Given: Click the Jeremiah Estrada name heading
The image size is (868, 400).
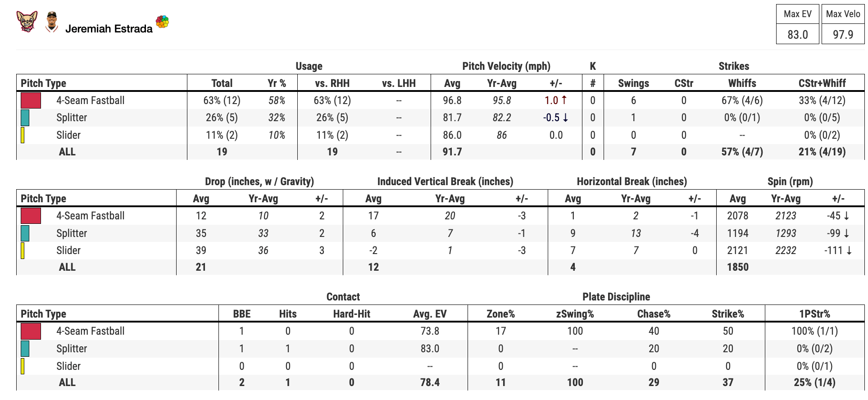Looking at the screenshot, I should click(x=109, y=29).
